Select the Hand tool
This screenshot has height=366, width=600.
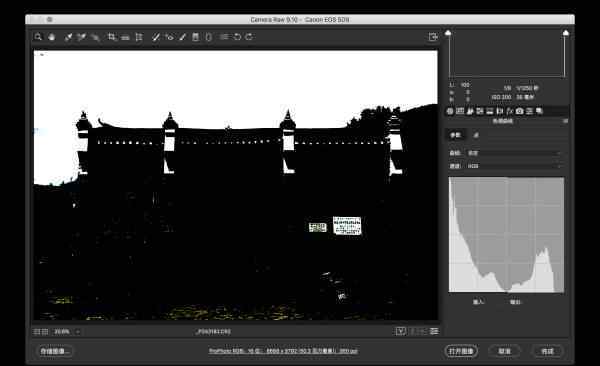[x=52, y=37]
